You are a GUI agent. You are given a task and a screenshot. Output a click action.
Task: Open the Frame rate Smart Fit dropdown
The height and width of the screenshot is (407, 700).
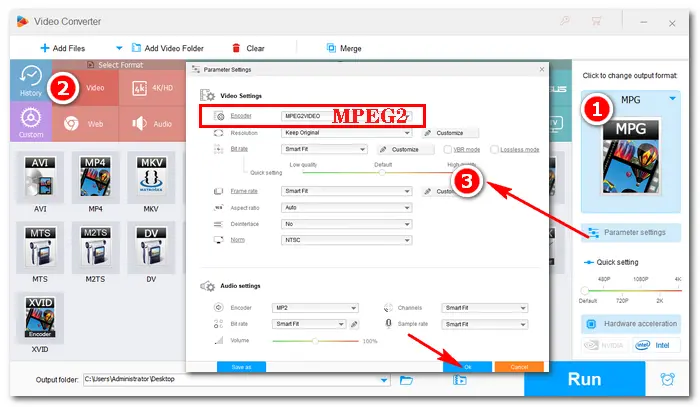(x=346, y=191)
